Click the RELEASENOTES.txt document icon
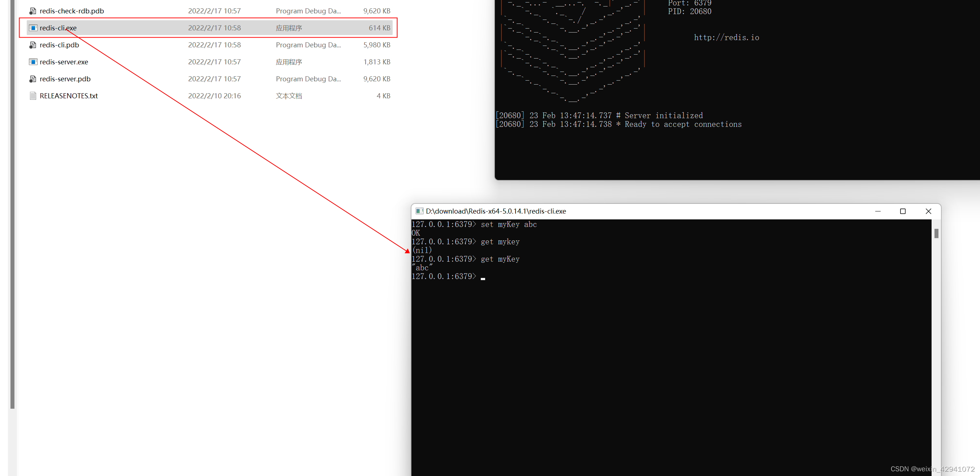This screenshot has height=476, width=980. (33, 95)
